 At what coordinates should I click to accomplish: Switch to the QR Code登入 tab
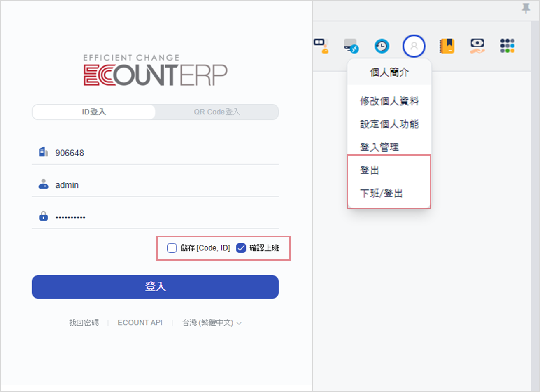click(216, 112)
